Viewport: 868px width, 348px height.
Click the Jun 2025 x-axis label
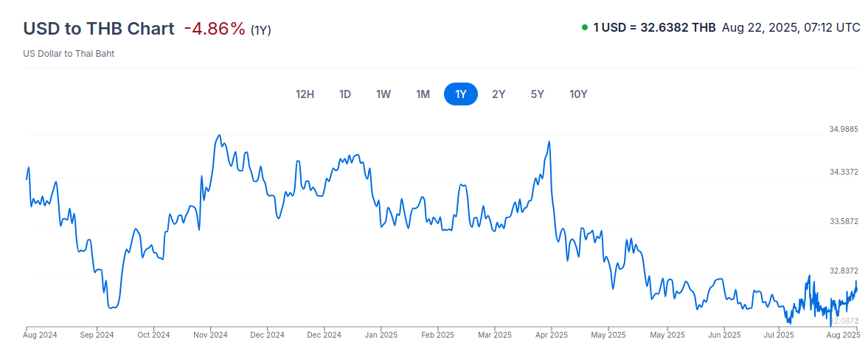coord(724,335)
